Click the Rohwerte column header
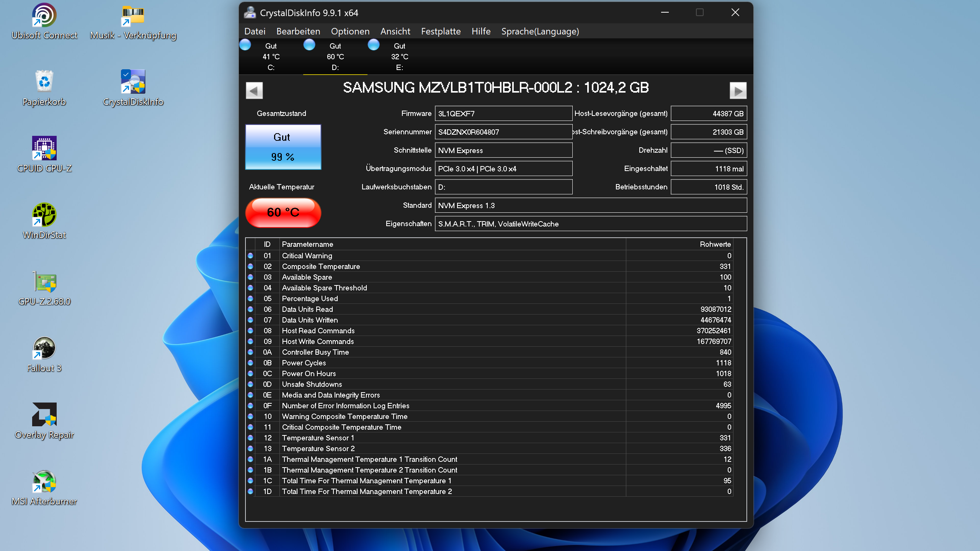Viewport: 980px width, 551px height. click(679, 244)
